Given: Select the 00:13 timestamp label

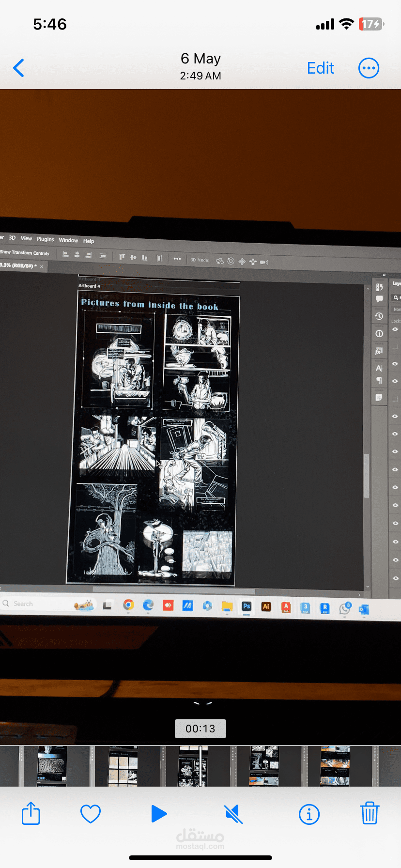Looking at the screenshot, I should coord(200,728).
